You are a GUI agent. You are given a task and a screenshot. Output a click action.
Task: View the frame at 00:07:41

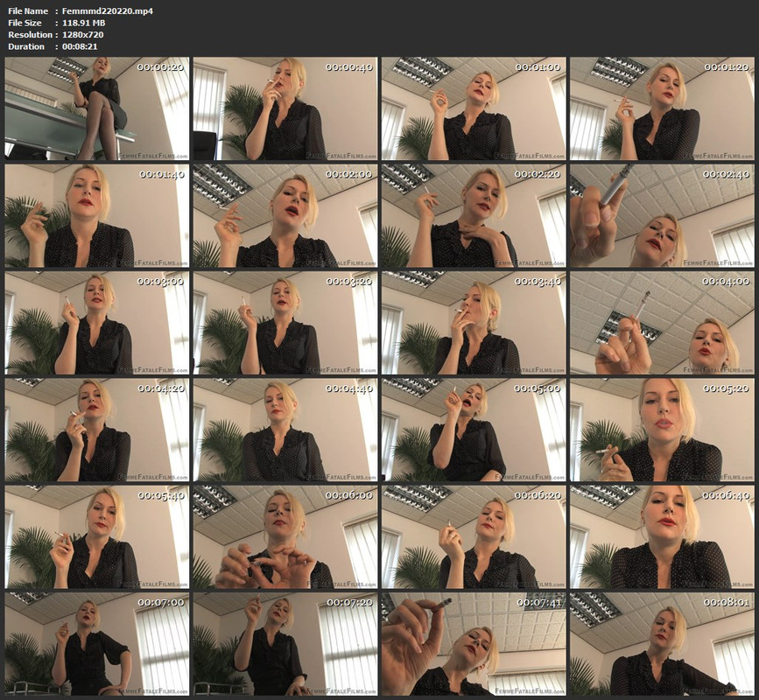[474, 644]
